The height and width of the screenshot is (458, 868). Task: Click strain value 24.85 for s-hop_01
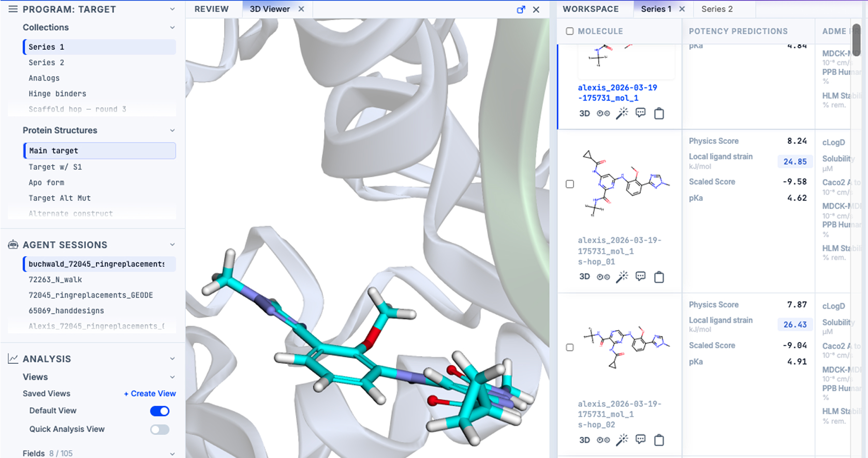[795, 161]
